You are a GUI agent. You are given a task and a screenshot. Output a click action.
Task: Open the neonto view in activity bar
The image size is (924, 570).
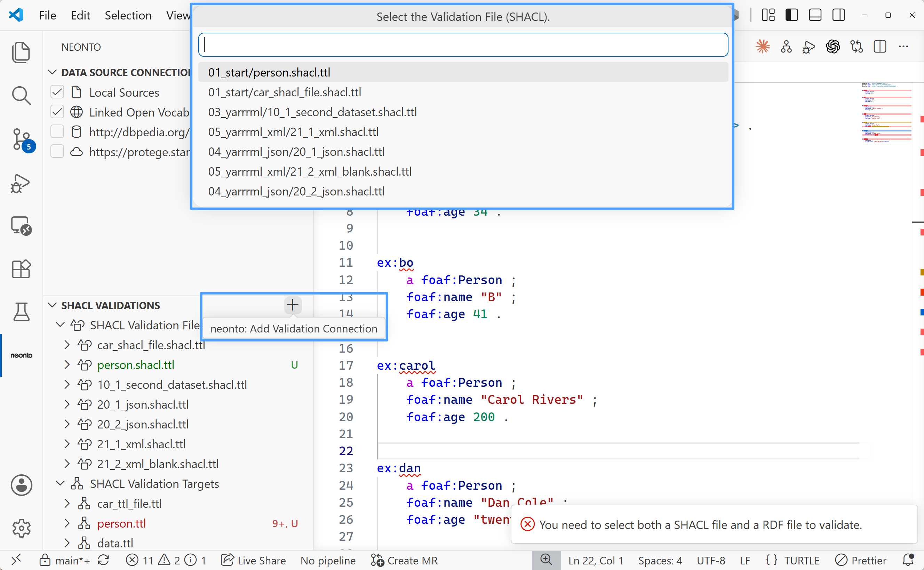(x=21, y=355)
